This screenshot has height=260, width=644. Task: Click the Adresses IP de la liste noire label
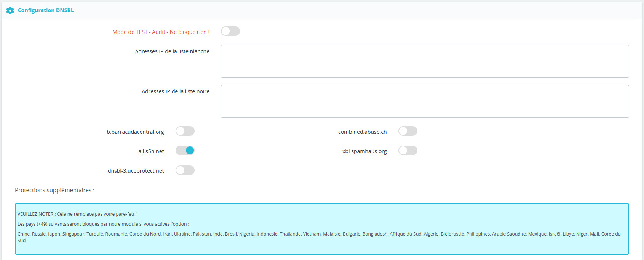[x=176, y=91]
